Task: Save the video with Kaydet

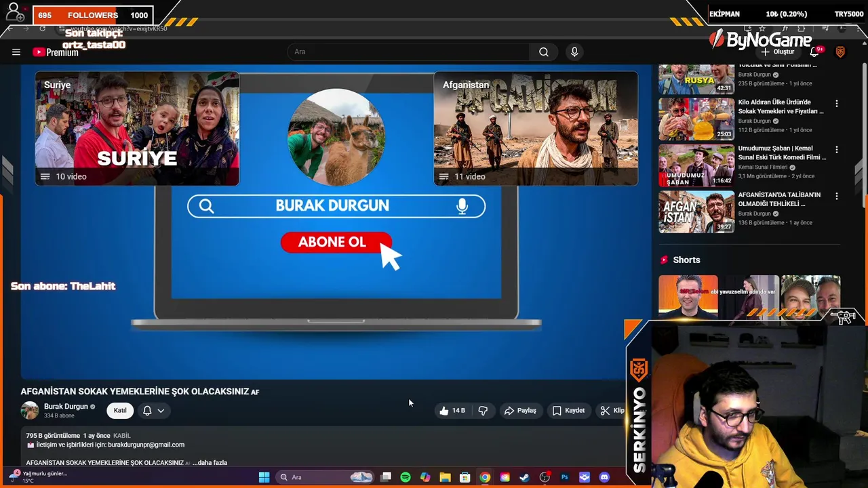Action: (x=568, y=411)
